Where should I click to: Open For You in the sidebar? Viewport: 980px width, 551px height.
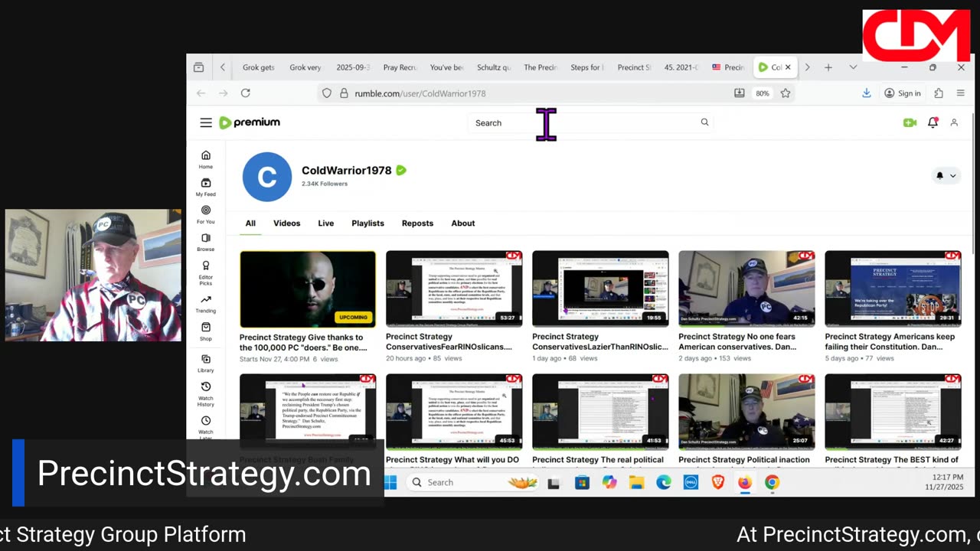coord(206,215)
